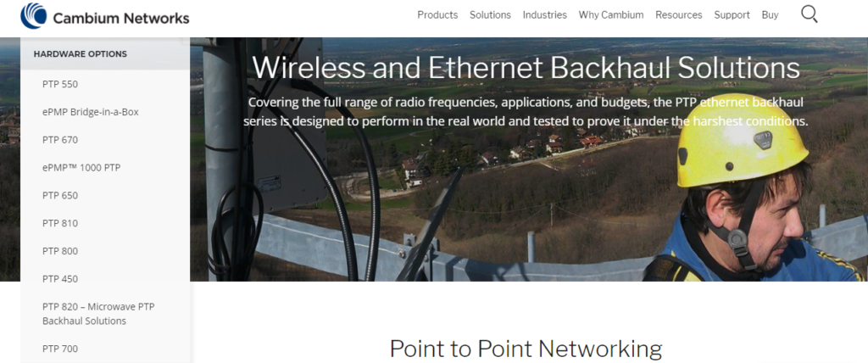Open the PTP 670 product page
Image resolution: width=868 pixels, height=363 pixels.
[60, 140]
